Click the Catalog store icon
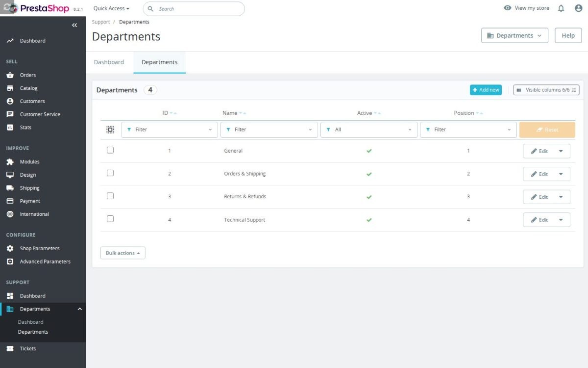 click(x=10, y=88)
